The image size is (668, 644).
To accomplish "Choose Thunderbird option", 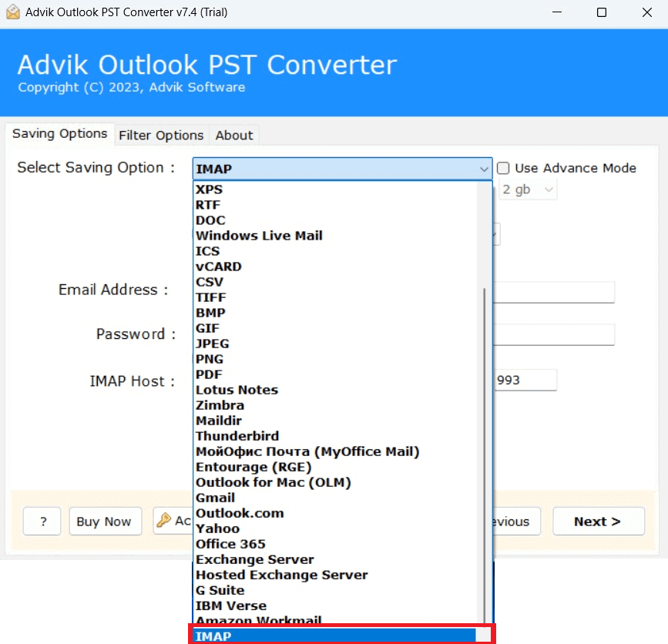I will 335,436.
